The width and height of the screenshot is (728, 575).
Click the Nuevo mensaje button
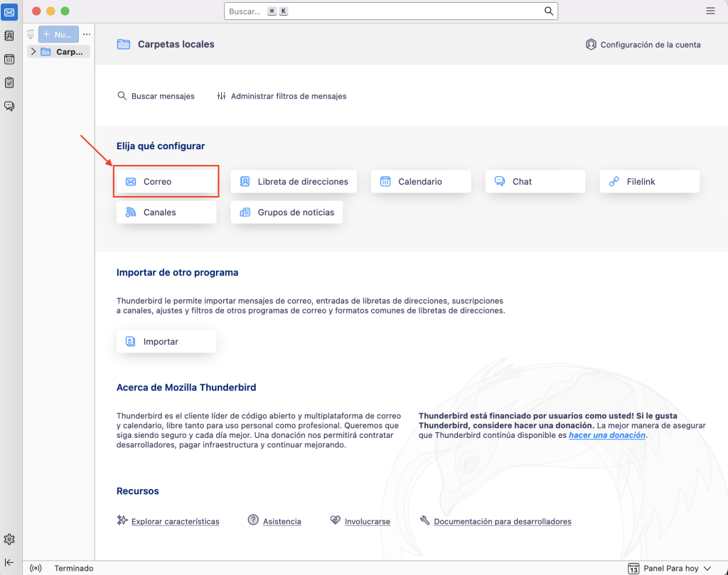coord(58,34)
